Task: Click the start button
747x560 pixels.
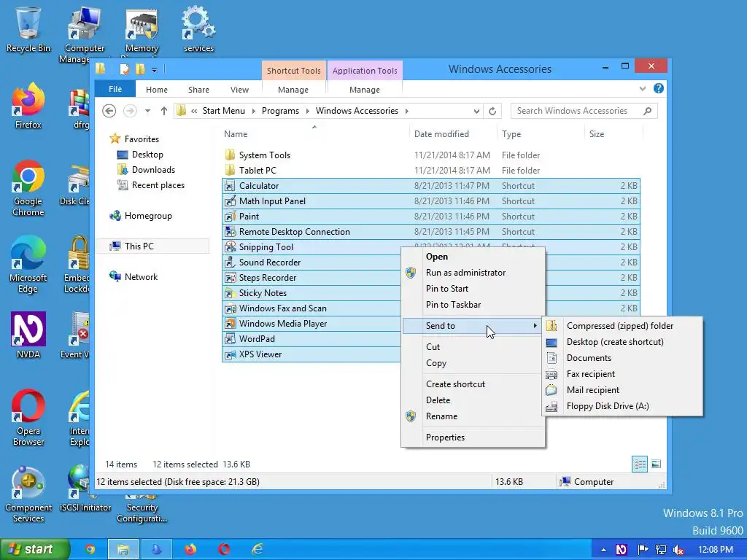Action: [34, 550]
